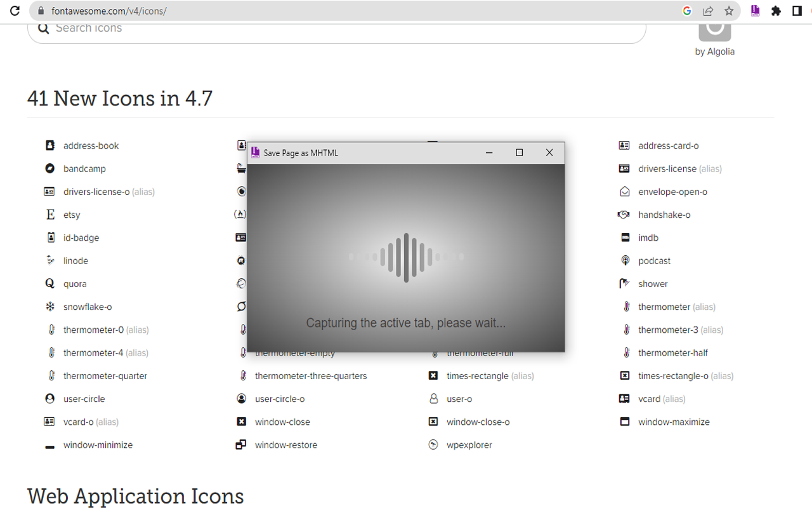The image size is (812, 508).
Task: Click the '41 New Icons in 4.7' heading
Action: pos(120,98)
